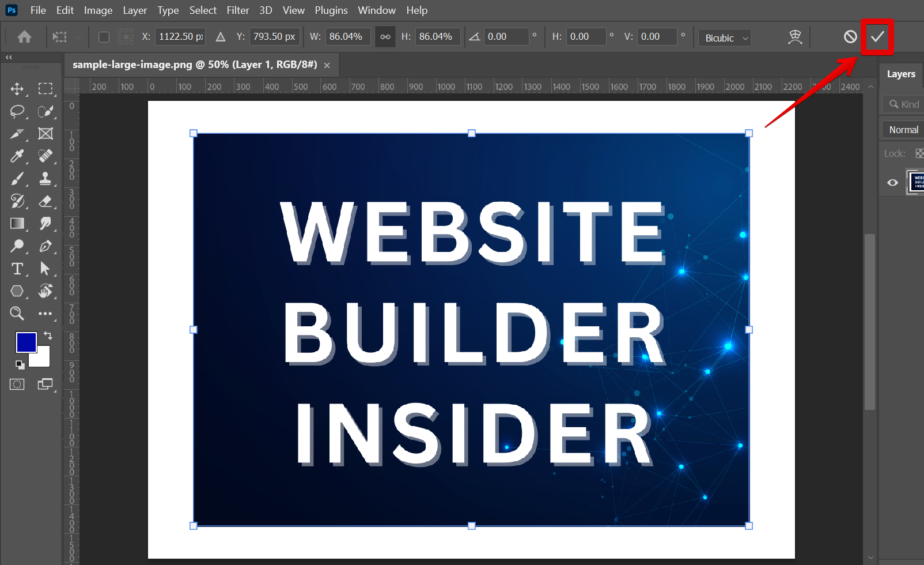Open the Layer menu
Screen dimensions: 924x565
pos(135,10)
